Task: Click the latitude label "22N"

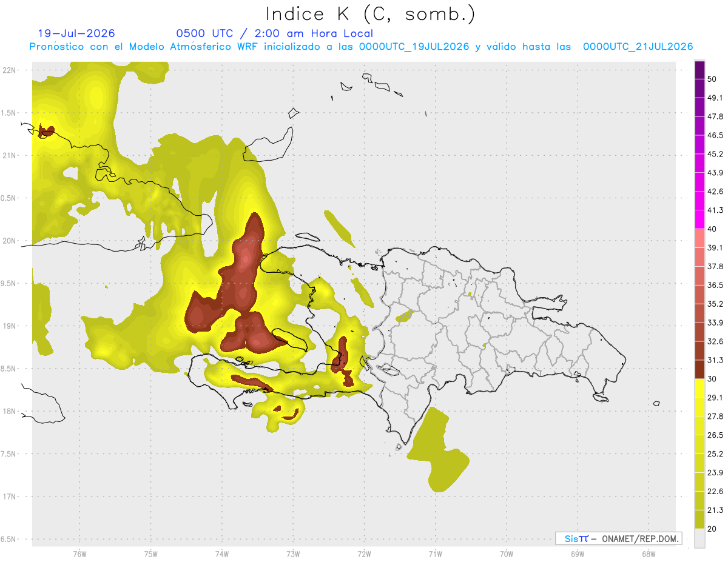Action: tap(9, 70)
